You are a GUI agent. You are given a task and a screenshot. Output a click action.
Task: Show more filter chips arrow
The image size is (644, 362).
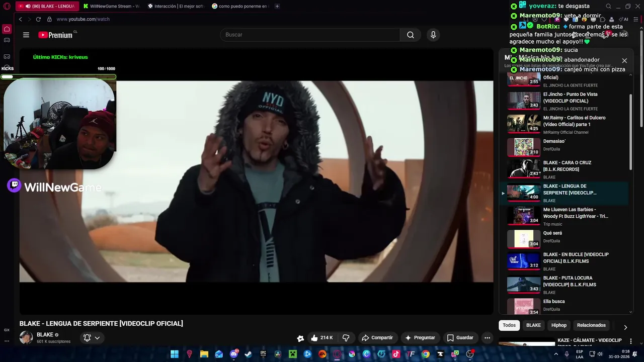click(x=625, y=327)
